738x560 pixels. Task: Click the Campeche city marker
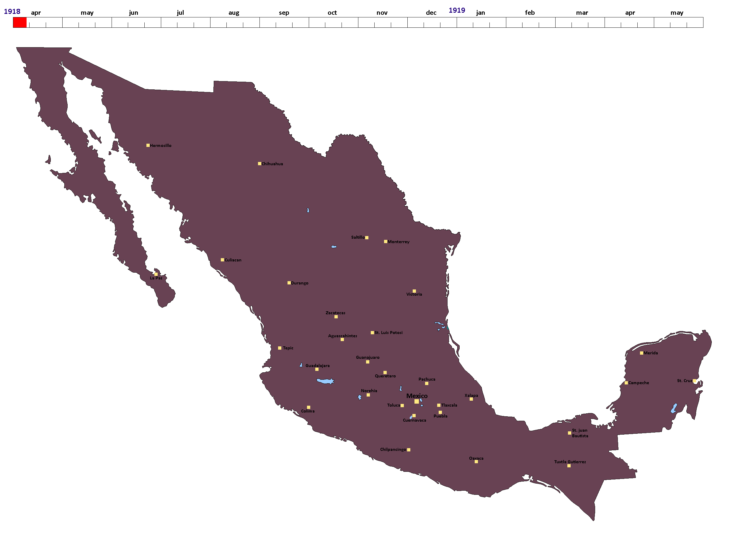pyautogui.click(x=626, y=383)
